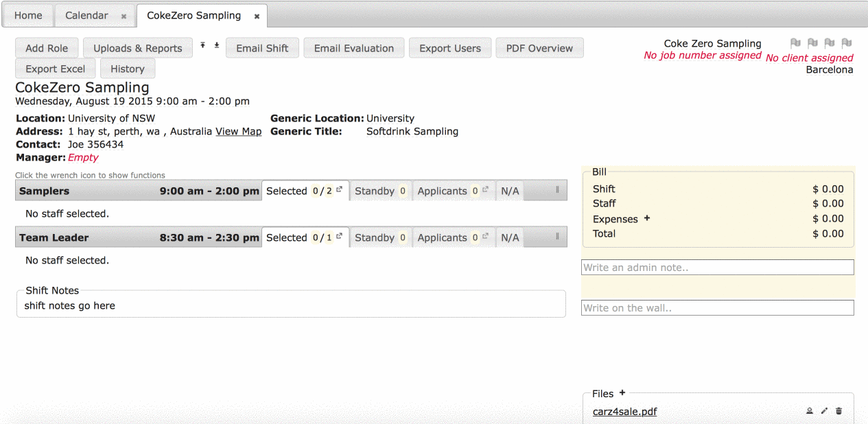868x424 pixels.
Task: Open the Team Leader N/A tab
Action: pos(510,237)
